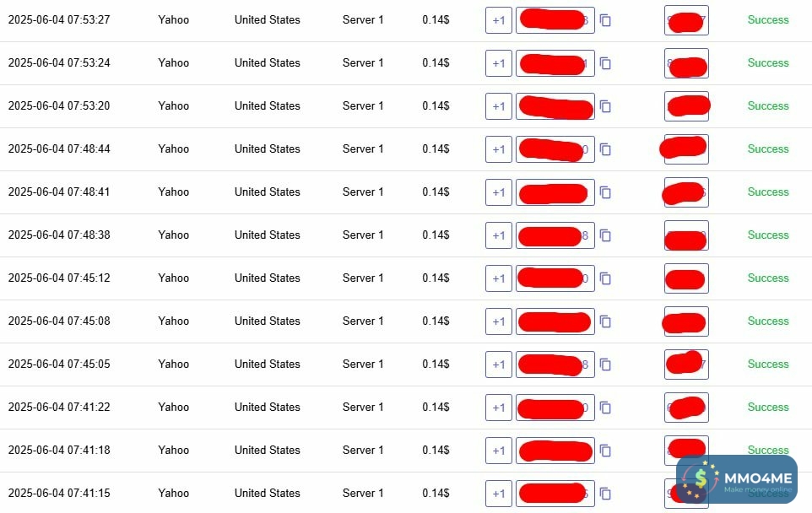Click the copy icon in the 07:48:41 row
This screenshot has height=513, width=812.
coord(605,192)
